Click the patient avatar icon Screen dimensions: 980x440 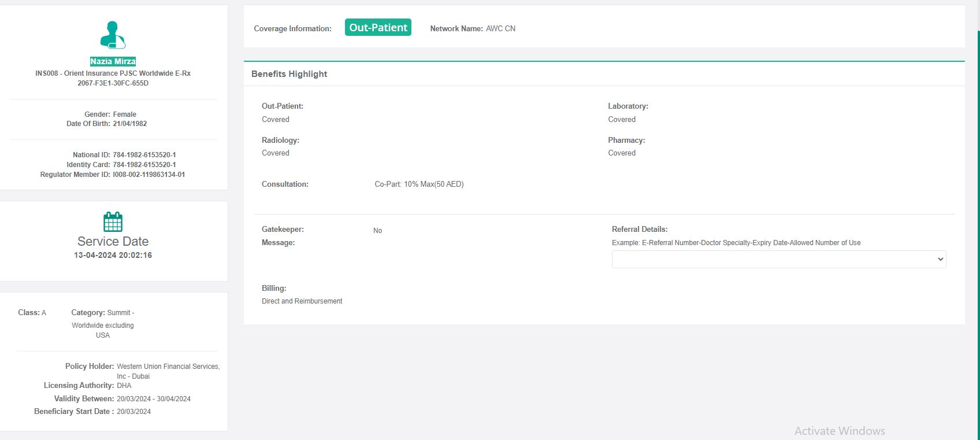coord(113,35)
